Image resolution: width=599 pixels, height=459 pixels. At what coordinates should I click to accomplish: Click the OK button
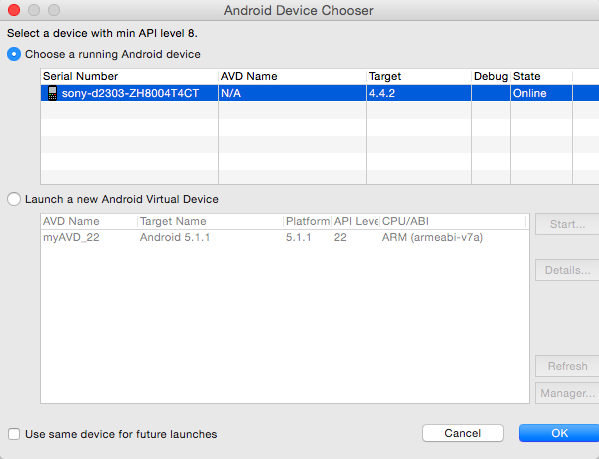pos(559,433)
